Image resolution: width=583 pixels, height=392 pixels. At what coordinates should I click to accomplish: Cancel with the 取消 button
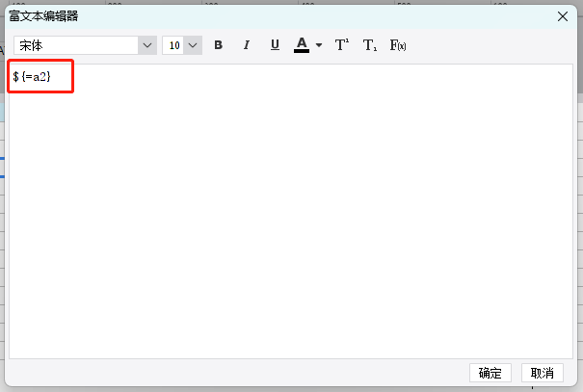(543, 373)
